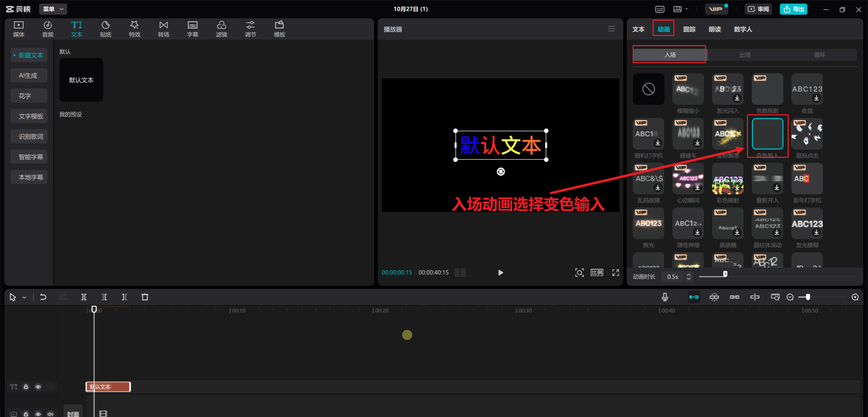Open the 贴纸 (Stickers) panel
Screen dimensions: 868x417
pyautogui.click(x=105, y=29)
